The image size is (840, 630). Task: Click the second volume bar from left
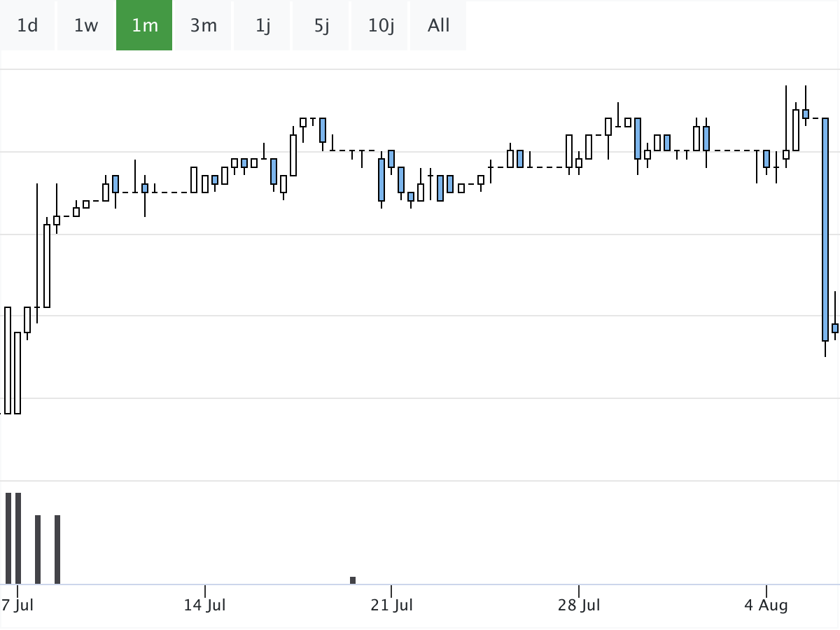point(18,538)
